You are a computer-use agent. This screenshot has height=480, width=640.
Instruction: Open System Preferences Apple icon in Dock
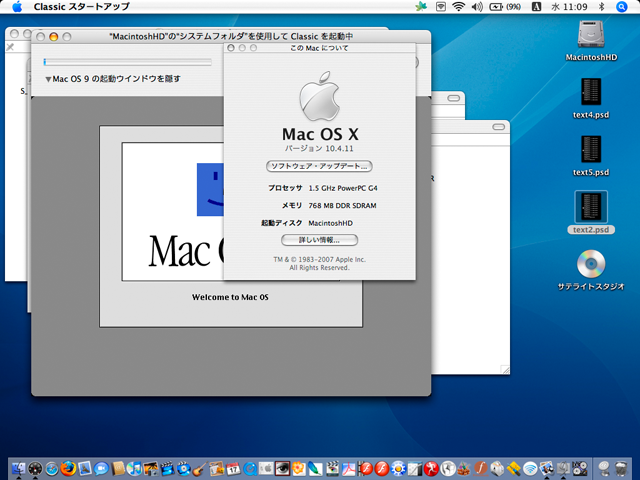tap(266, 469)
